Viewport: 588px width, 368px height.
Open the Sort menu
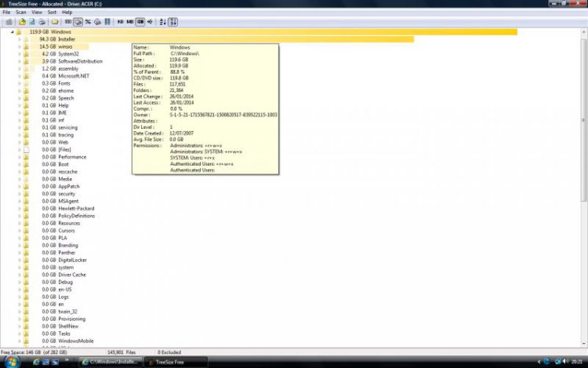coord(52,12)
